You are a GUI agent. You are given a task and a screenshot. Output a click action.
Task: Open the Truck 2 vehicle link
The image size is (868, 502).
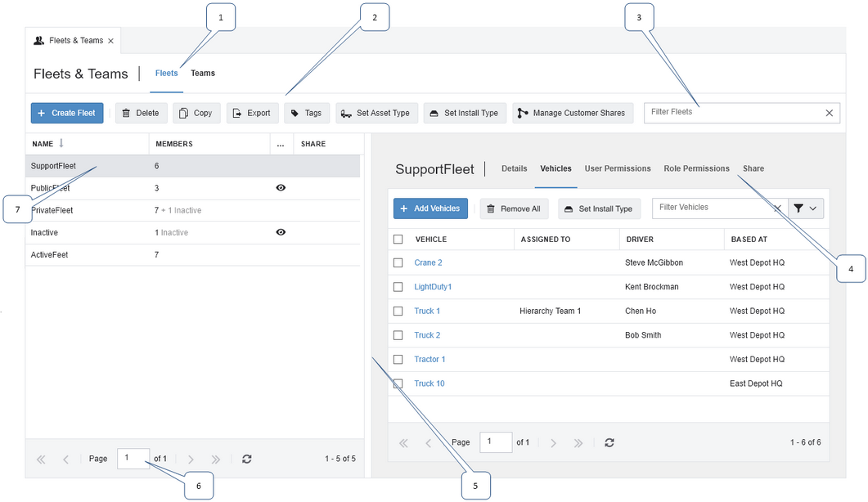(427, 335)
